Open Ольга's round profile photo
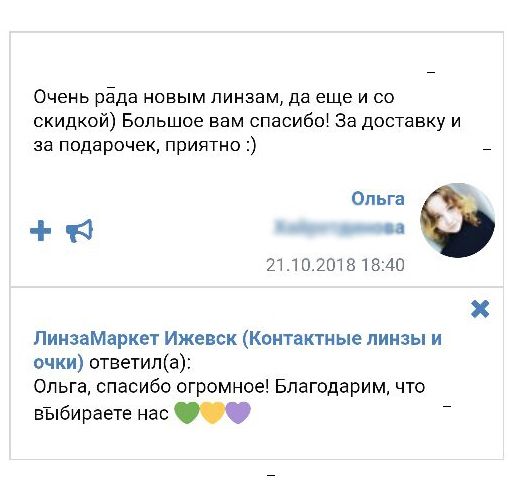This screenshot has height=488, width=527. click(x=457, y=220)
